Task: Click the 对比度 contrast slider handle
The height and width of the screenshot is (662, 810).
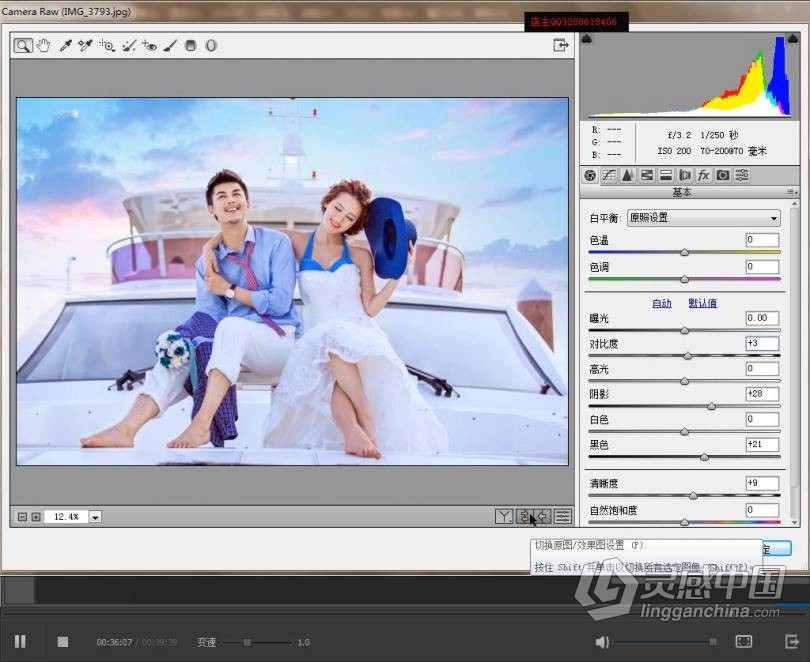Action: pyautogui.click(x=688, y=356)
